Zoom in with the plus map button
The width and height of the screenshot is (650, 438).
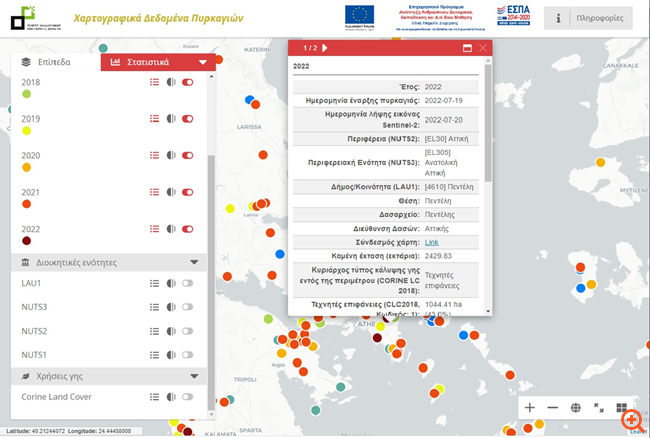coord(529,408)
